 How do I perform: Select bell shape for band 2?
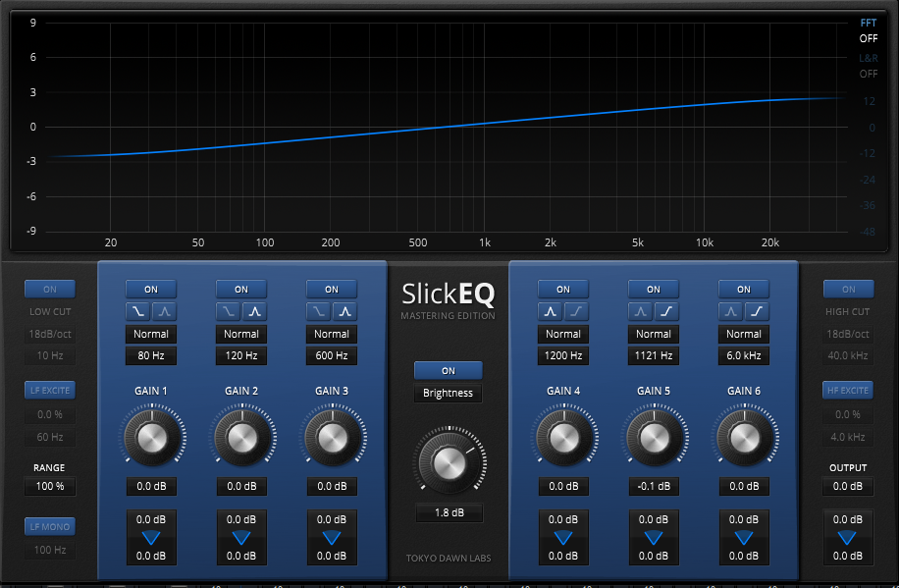[x=254, y=311]
